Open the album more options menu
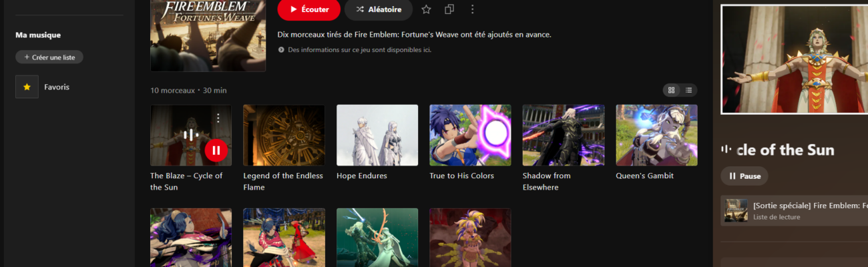 click(x=473, y=9)
